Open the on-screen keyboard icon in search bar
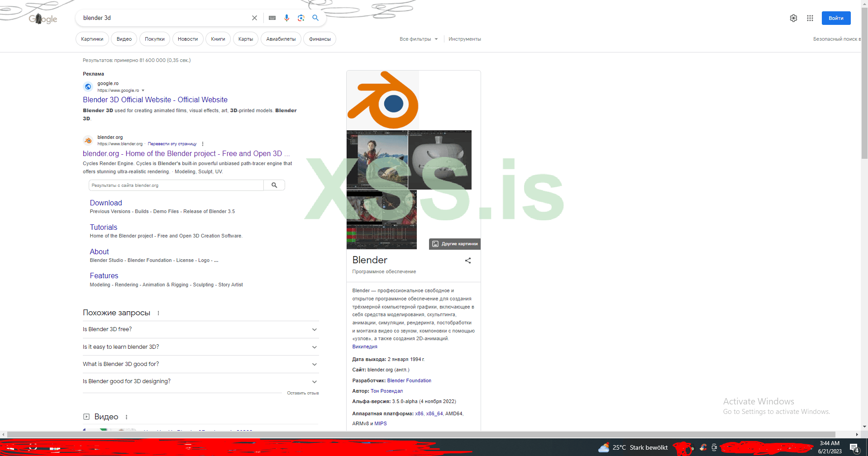The width and height of the screenshot is (868, 456). [x=272, y=18]
